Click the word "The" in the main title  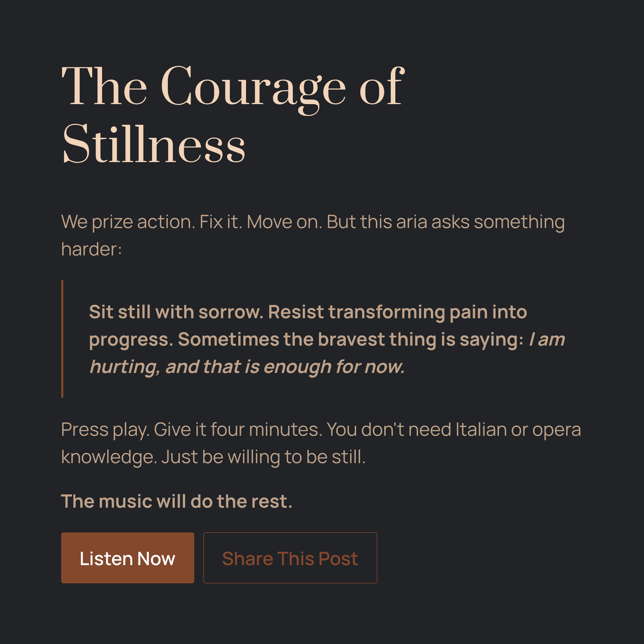[104, 87]
